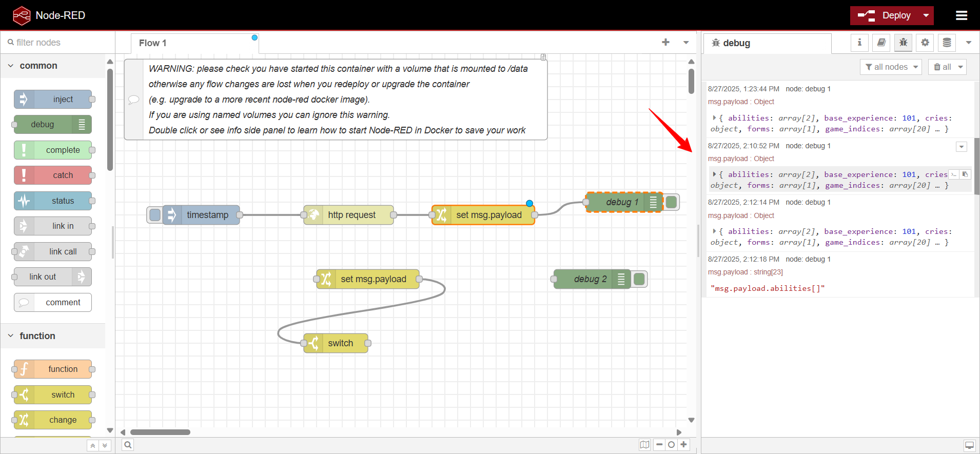Image resolution: width=980 pixels, height=454 pixels.
Task: Click the debug panel scrollbar
Action: (x=977, y=166)
